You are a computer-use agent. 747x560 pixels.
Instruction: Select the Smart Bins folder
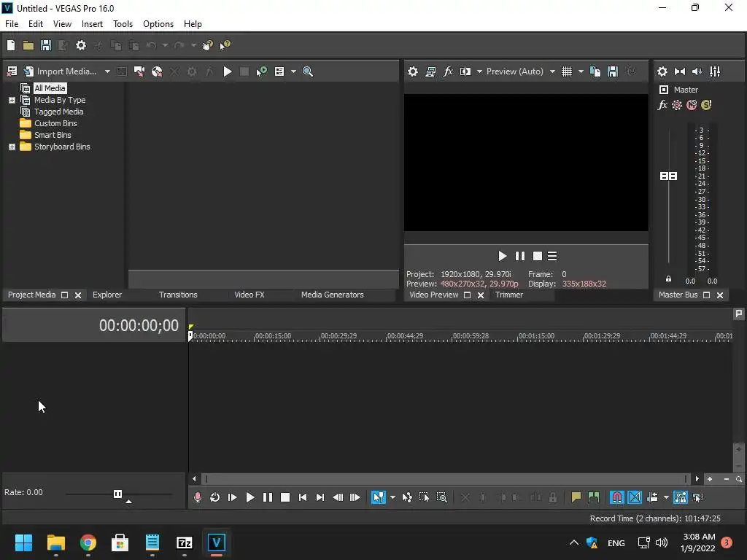tap(53, 135)
